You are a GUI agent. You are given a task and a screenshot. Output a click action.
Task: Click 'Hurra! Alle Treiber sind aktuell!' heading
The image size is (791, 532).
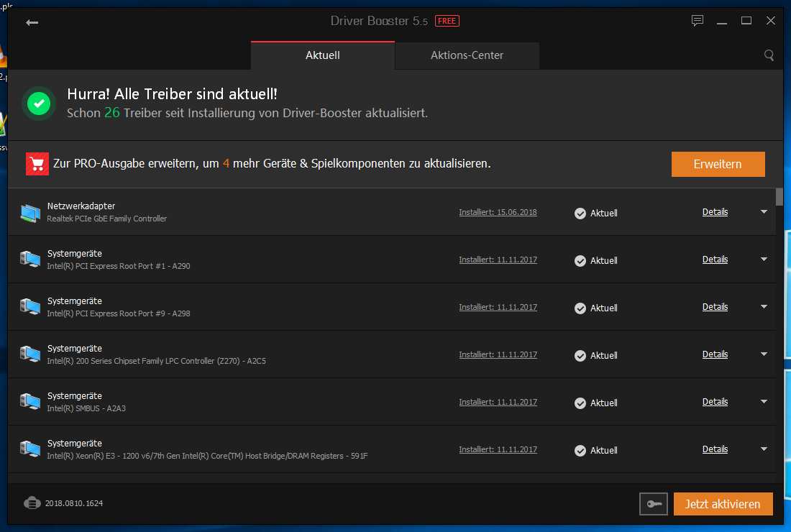[172, 94]
